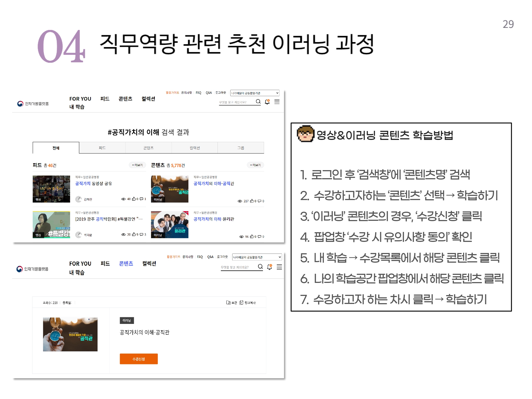Expand 콘텐츠 results with 더보기
Viewport: 532px width, 399px height.
point(255,165)
